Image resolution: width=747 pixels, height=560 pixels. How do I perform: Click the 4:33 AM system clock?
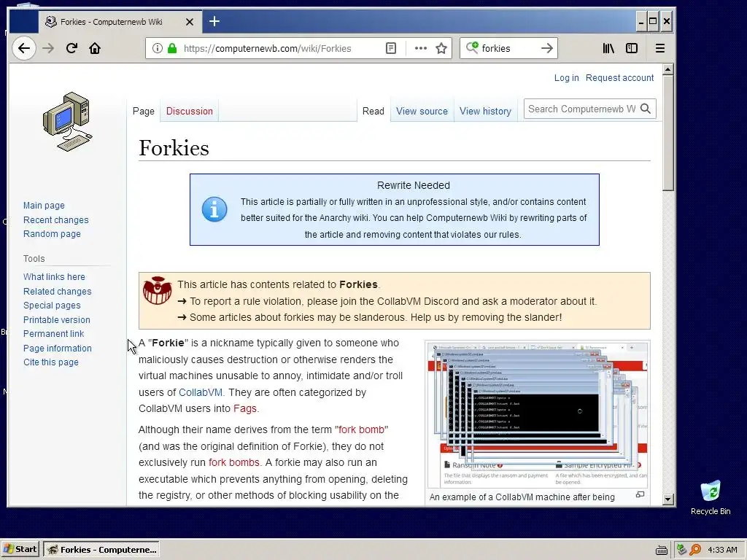click(722, 550)
